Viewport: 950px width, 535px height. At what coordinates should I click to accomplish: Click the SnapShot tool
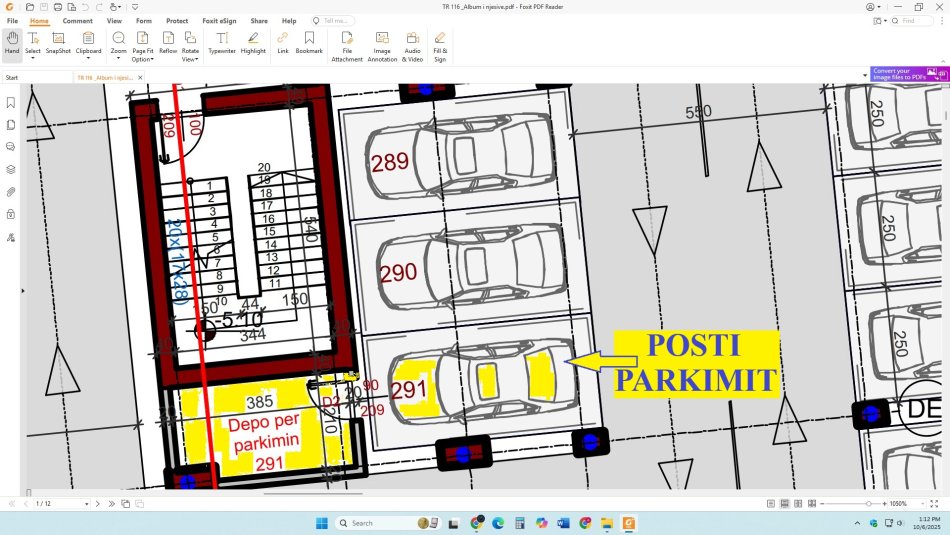coord(58,43)
